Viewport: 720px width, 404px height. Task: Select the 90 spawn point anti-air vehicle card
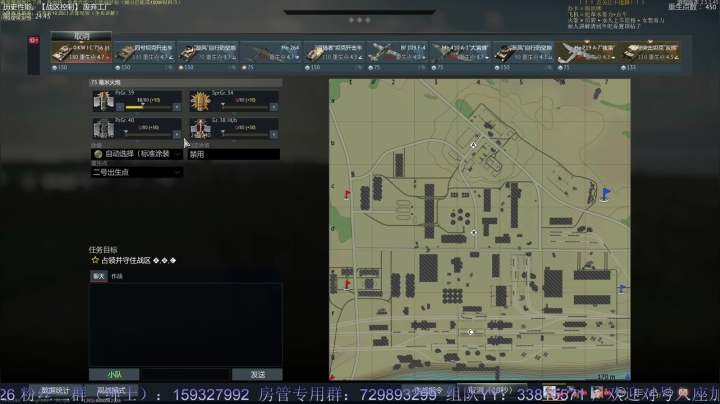pos(524,52)
